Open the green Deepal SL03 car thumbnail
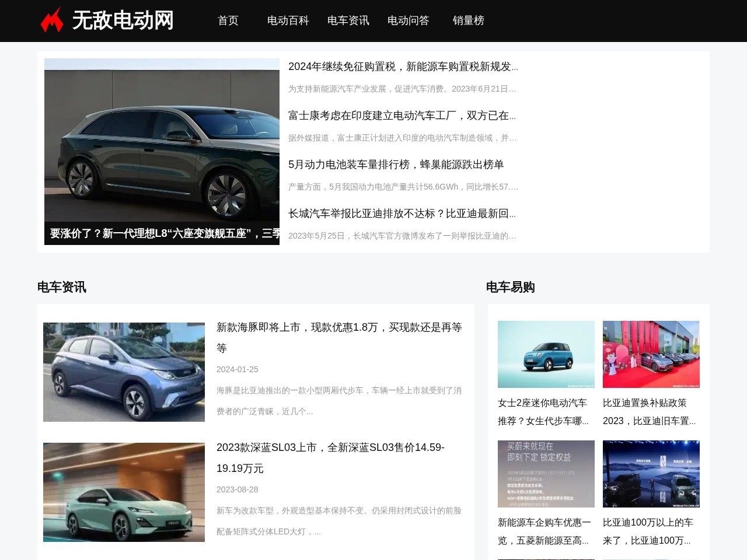 (124, 492)
